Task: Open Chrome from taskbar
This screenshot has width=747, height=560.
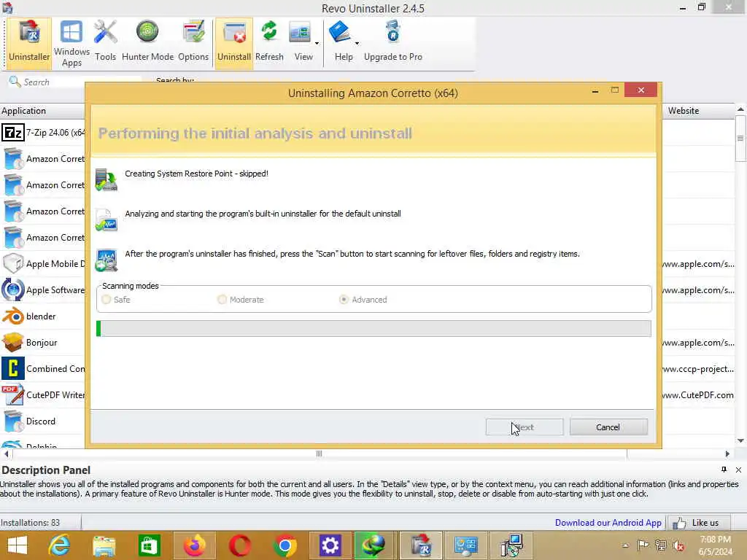Action: [285, 545]
